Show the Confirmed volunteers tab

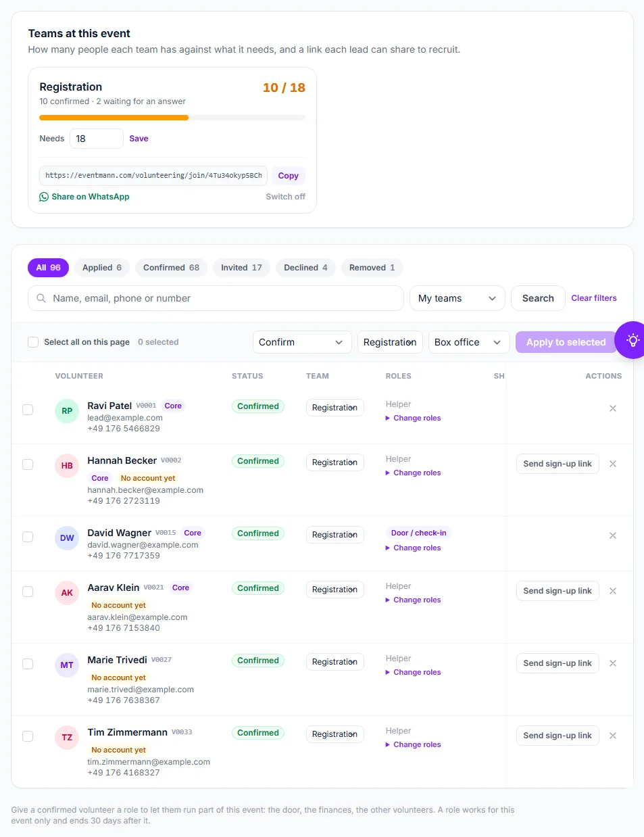171,268
